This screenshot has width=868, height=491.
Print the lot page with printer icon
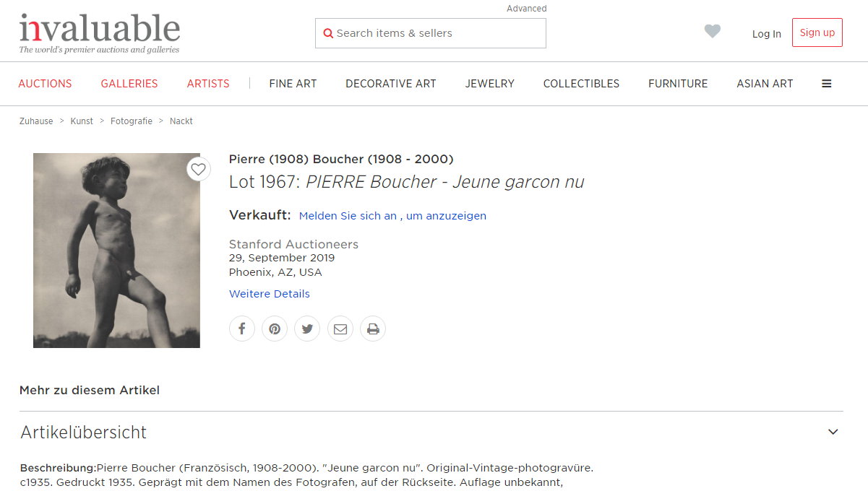tap(373, 329)
